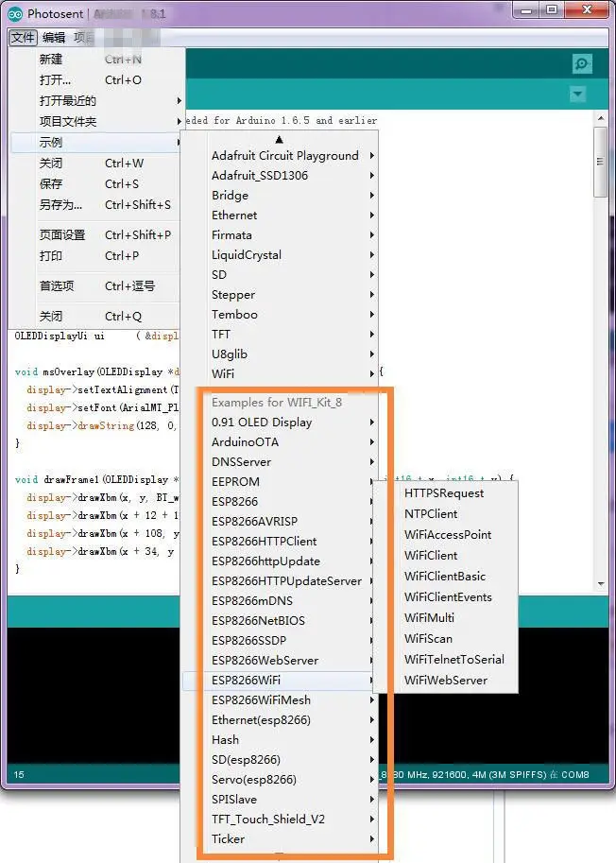Open the tab dropdown arrow below Serial Monitor
Image resolution: width=616 pixels, height=863 pixels.
pyautogui.click(x=577, y=95)
